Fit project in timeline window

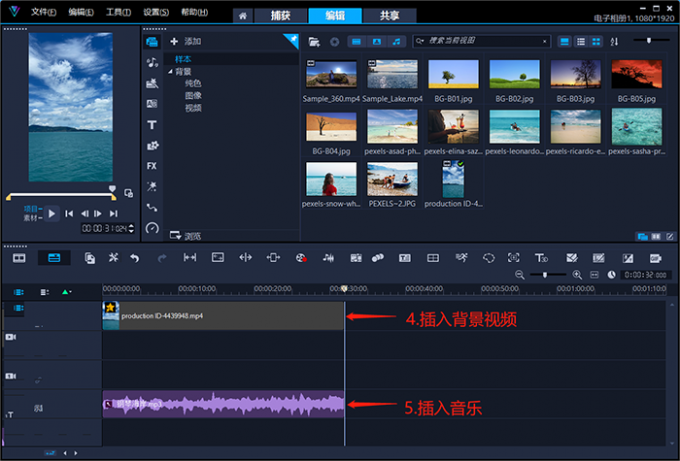coord(595,275)
